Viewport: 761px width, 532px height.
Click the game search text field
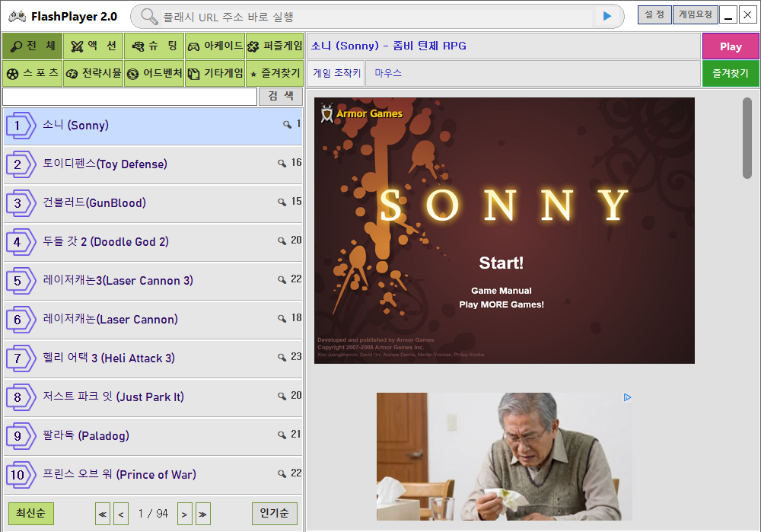tap(129, 97)
